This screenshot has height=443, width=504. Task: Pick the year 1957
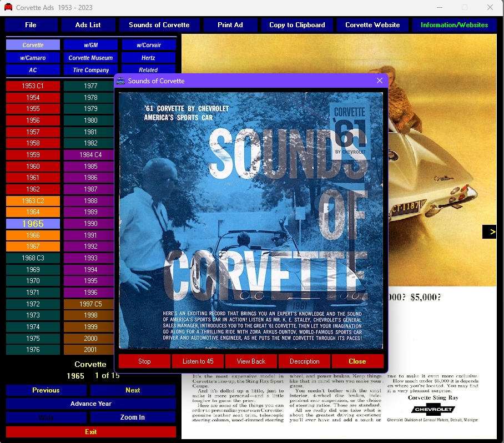(x=33, y=132)
